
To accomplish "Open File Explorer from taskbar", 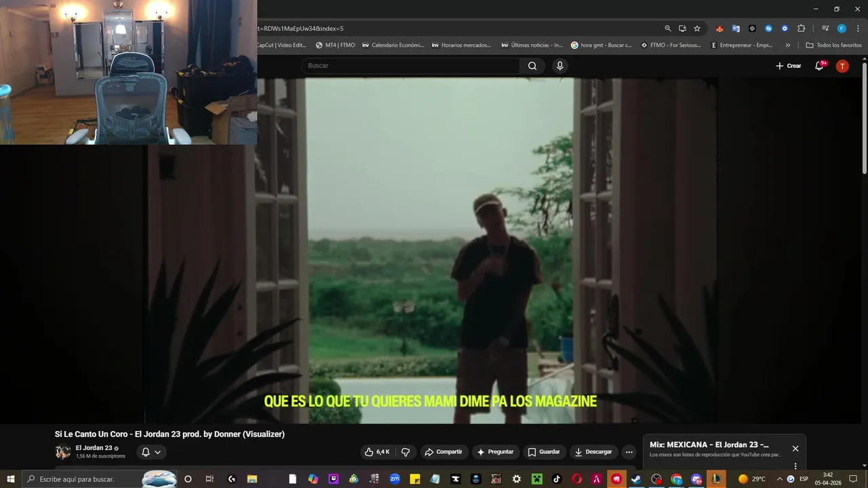I will (252, 479).
